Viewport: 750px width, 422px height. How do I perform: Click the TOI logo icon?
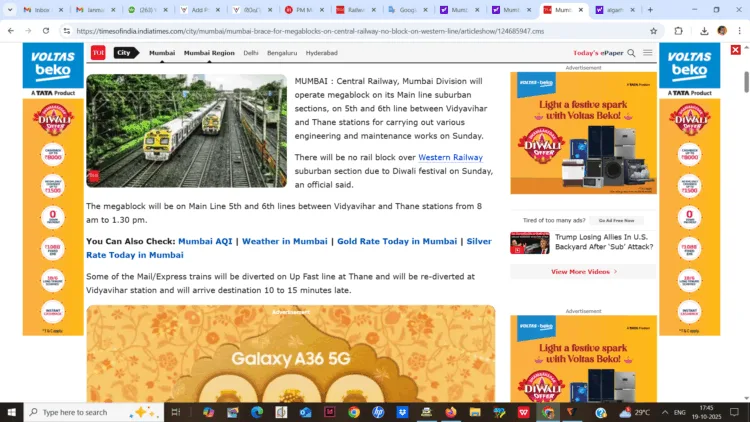coord(98,52)
